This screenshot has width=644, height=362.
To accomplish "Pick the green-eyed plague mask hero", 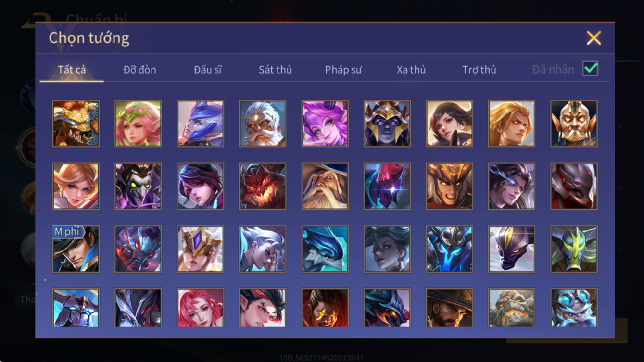I will point(138,186).
